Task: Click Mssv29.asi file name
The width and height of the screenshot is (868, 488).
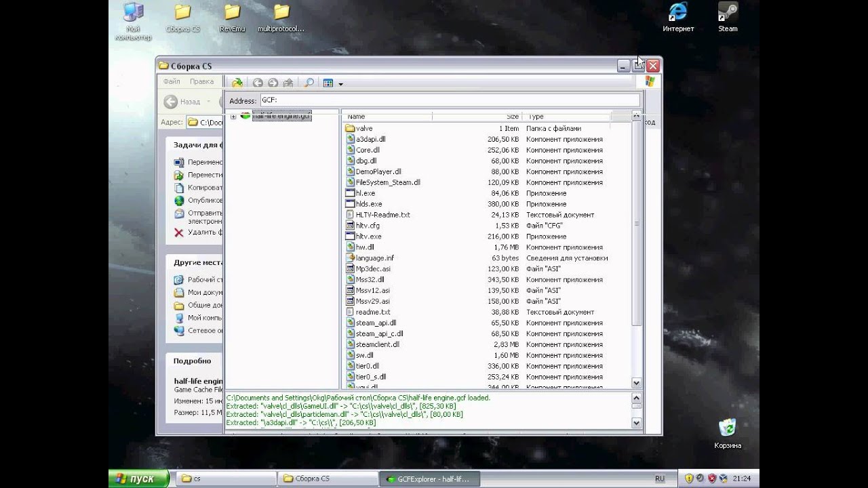Action: [373, 301]
